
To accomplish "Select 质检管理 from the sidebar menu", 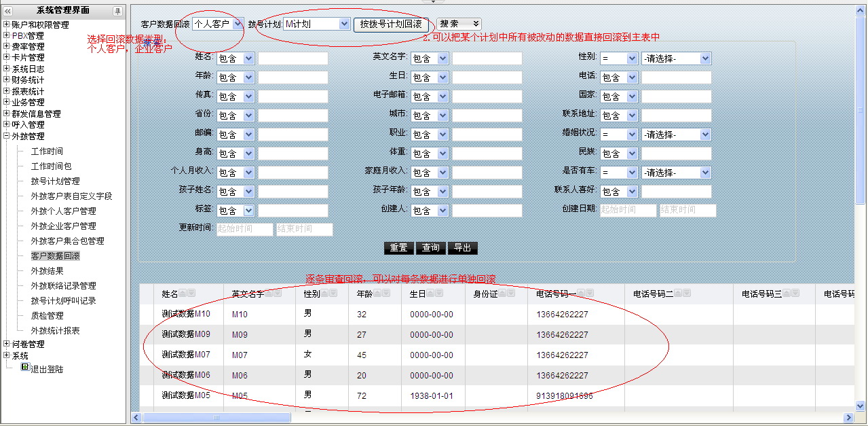I will (47, 316).
